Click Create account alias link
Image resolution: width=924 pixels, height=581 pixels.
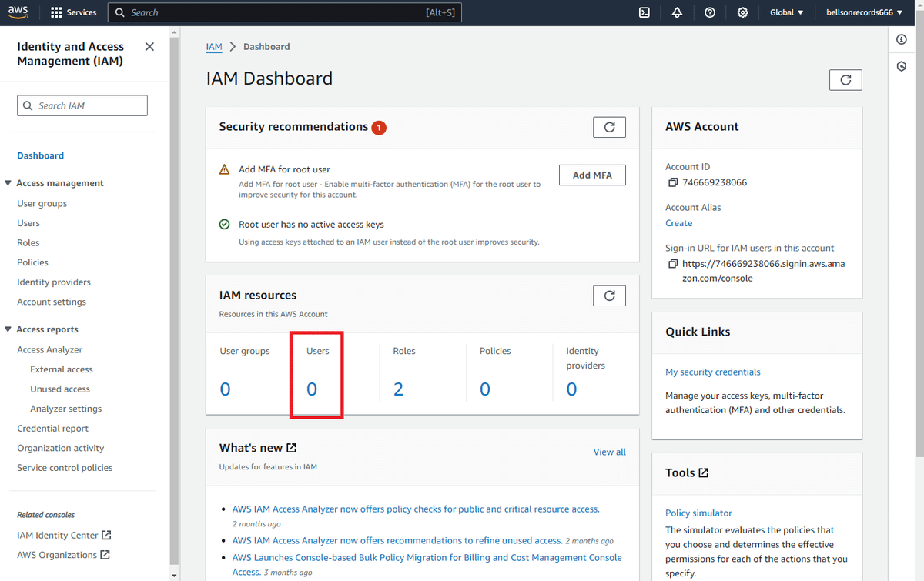679,223
